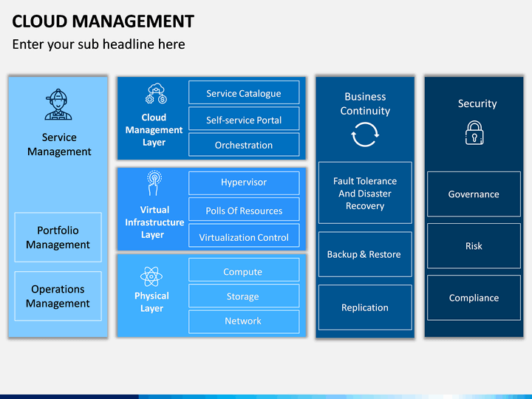Click the circular refresh arrows icon

[365, 134]
